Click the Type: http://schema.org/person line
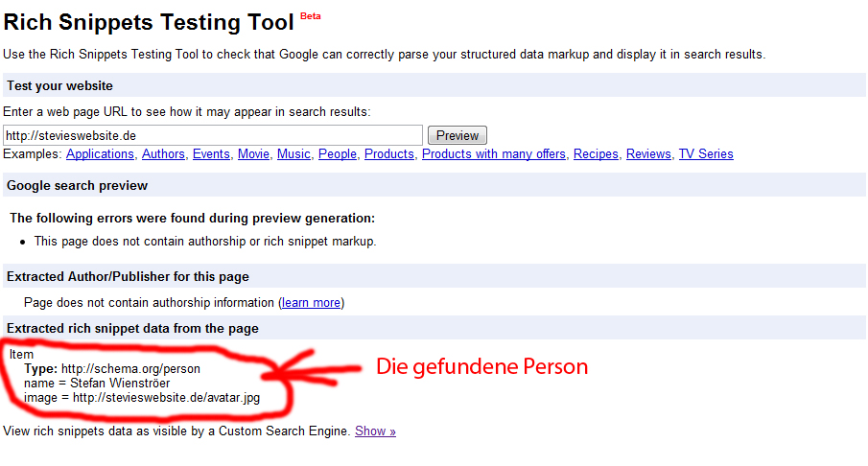Screen dimensions: 868x466 pyautogui.click(x=112, y=368)
